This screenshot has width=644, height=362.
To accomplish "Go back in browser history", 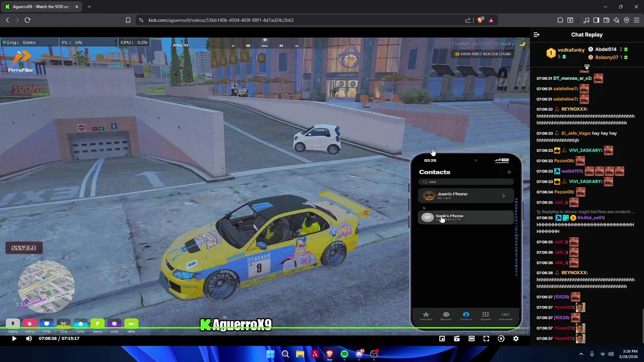I will (x=7, y=20).
